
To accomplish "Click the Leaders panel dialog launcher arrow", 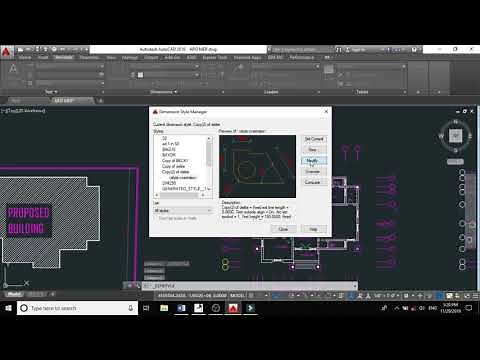I will 319,92.
